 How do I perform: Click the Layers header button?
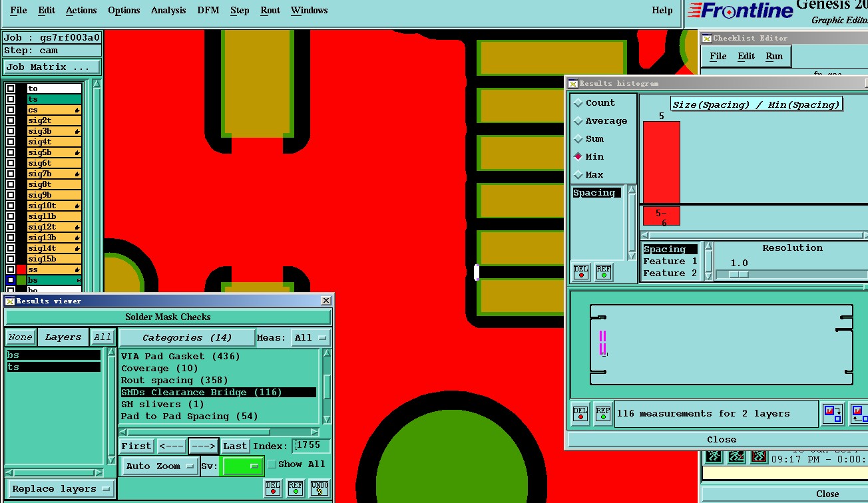(63, 337)
